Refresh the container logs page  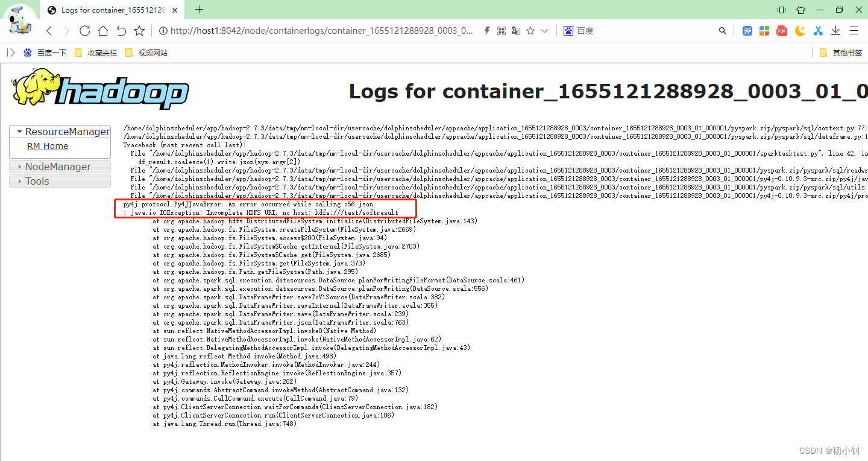[84, 30]
